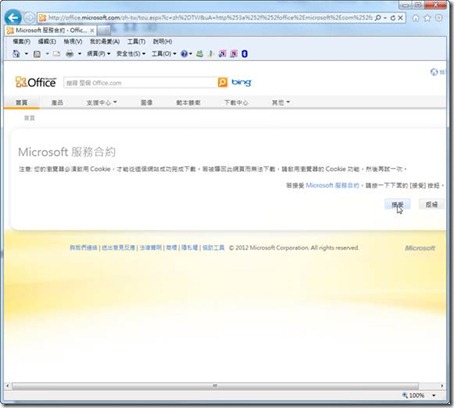Select the 首頁 navigation tab
This screenshot has width=454, height=408.
22,103
